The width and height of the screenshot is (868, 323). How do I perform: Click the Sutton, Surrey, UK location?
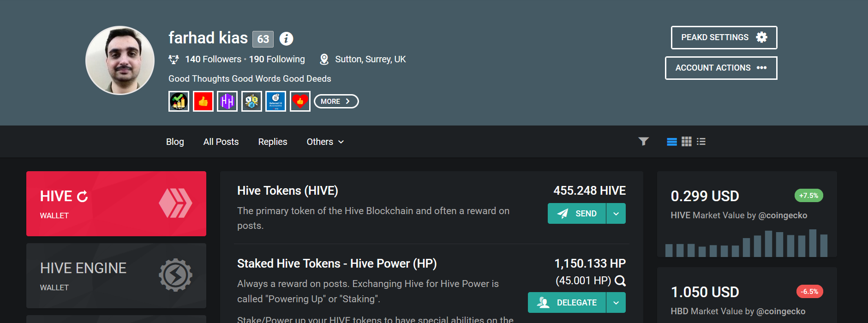371,59
